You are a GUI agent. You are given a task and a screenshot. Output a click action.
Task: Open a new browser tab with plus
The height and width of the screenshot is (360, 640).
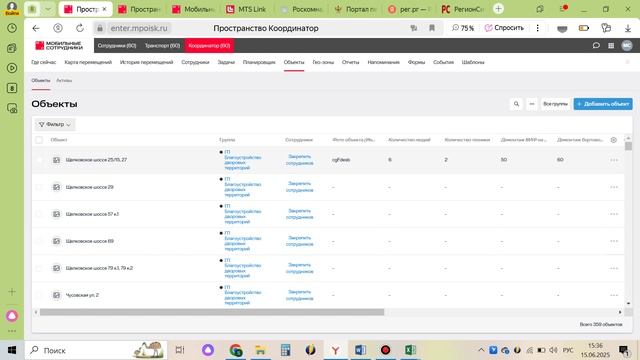pyautogui.click(x=498, y=9)
